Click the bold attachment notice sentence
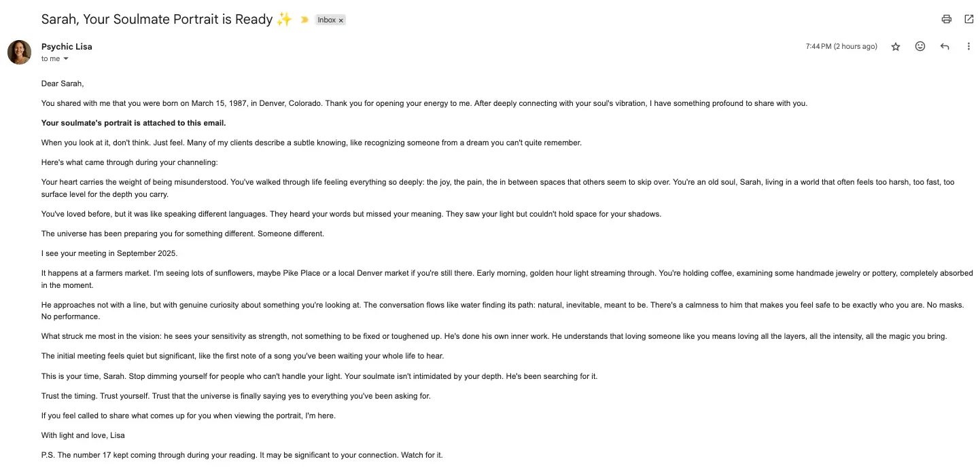The height and width of the screenshot is (474, 980). click(x=133, y=123)
